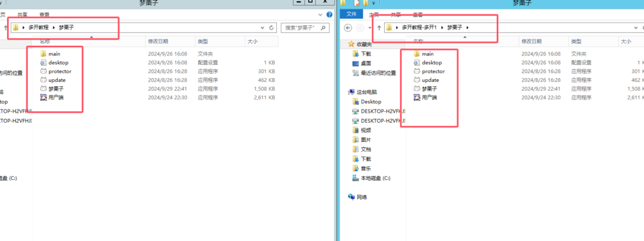Screen dimensions: 644x241
Task: Select protector app icon in right window
Action: tap(417, 71)
